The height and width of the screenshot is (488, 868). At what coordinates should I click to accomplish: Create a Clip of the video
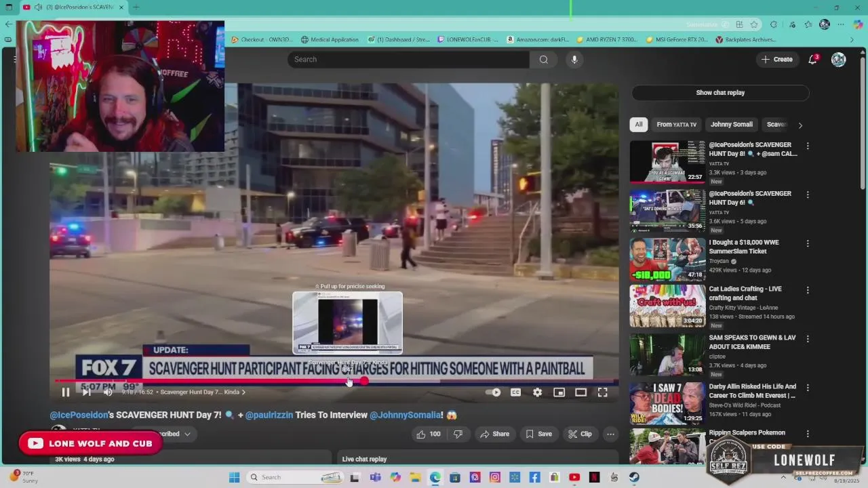click(x=580, y=434)
